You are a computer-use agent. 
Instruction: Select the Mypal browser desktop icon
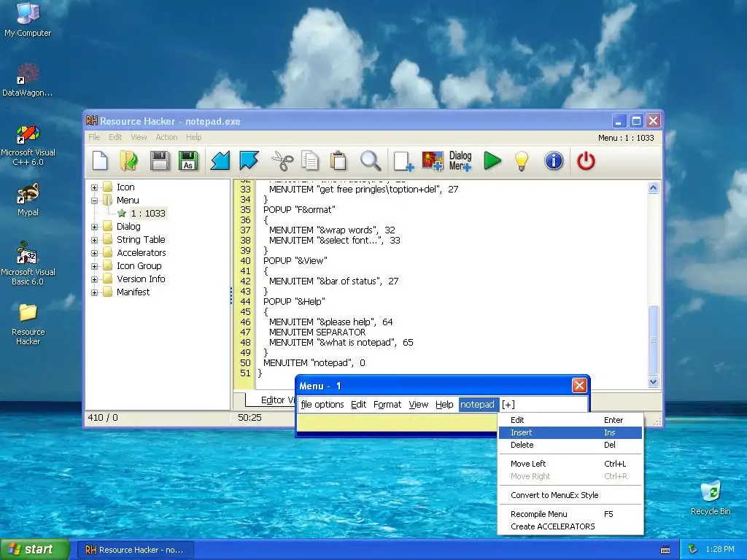point(28,200)
